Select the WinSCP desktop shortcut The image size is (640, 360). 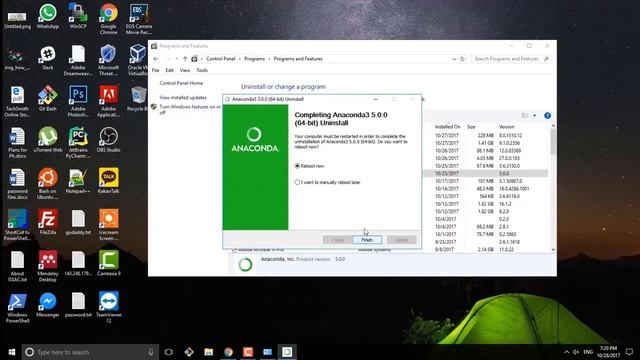coord(78,16)
